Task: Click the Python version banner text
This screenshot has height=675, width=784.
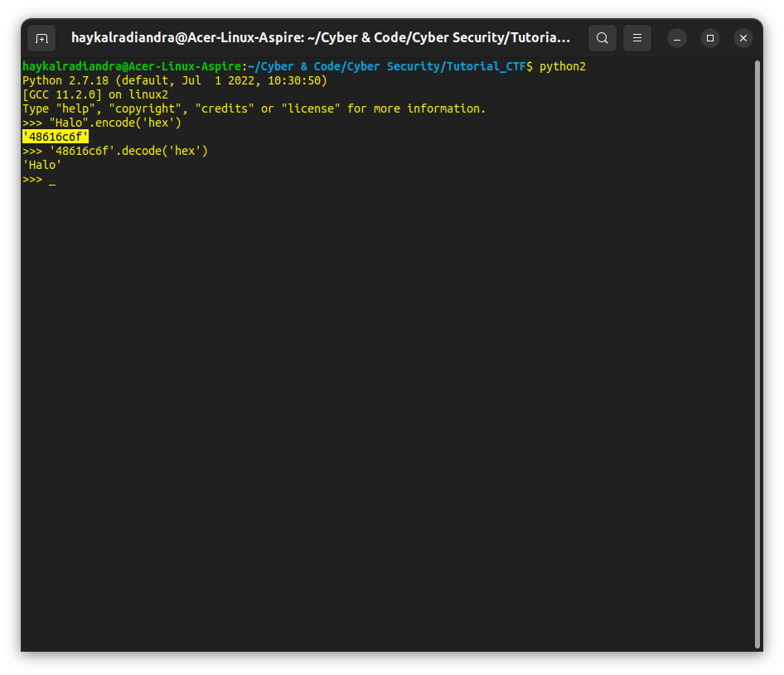Action: click(x=174, y=80)
